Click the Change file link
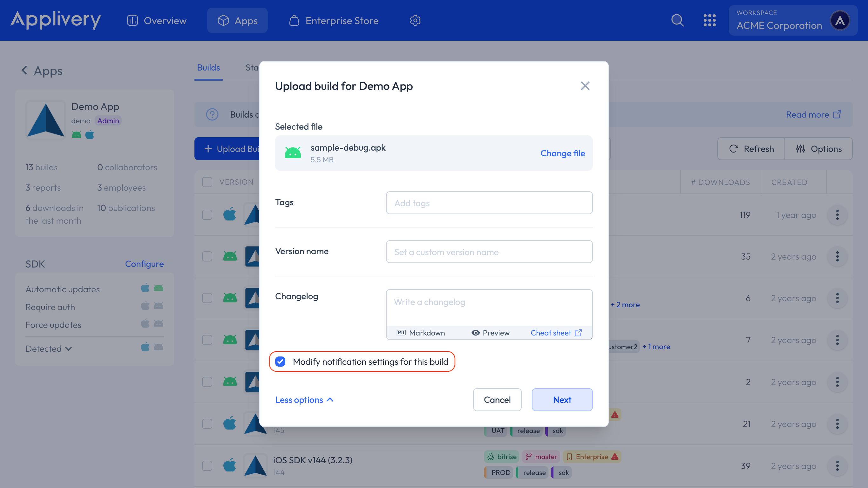Screen dimensions: 868x488 click(x=562, y=153)
